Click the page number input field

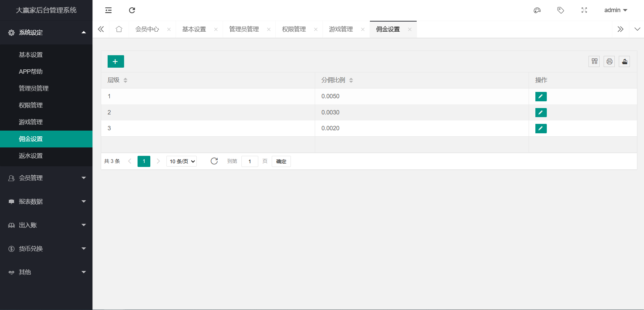[x=250, y=162]
